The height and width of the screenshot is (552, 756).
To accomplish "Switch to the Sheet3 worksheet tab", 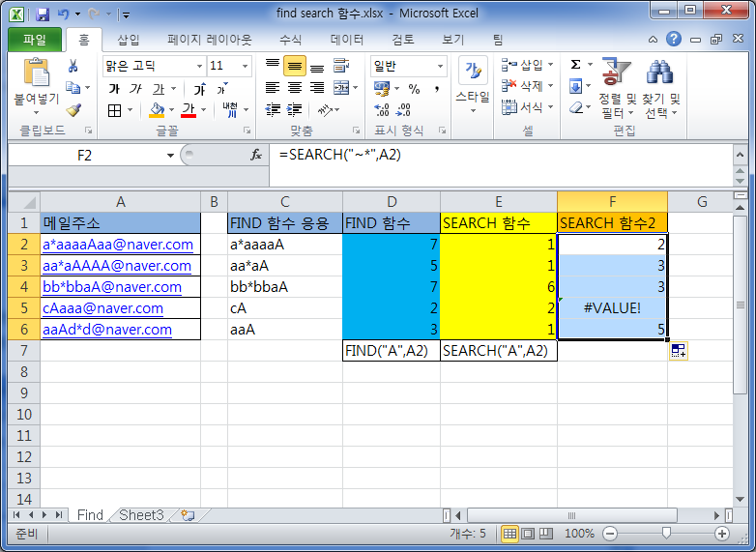I will [141, 515].
